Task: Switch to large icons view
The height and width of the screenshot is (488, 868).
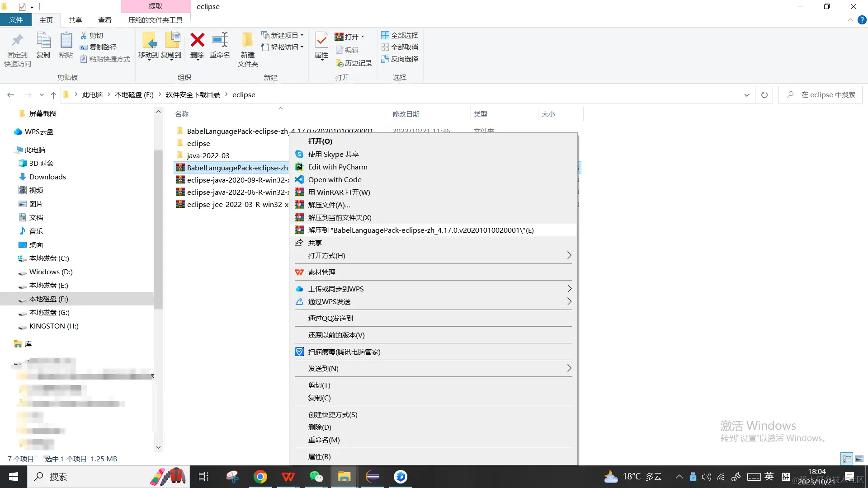Action: 859,459
